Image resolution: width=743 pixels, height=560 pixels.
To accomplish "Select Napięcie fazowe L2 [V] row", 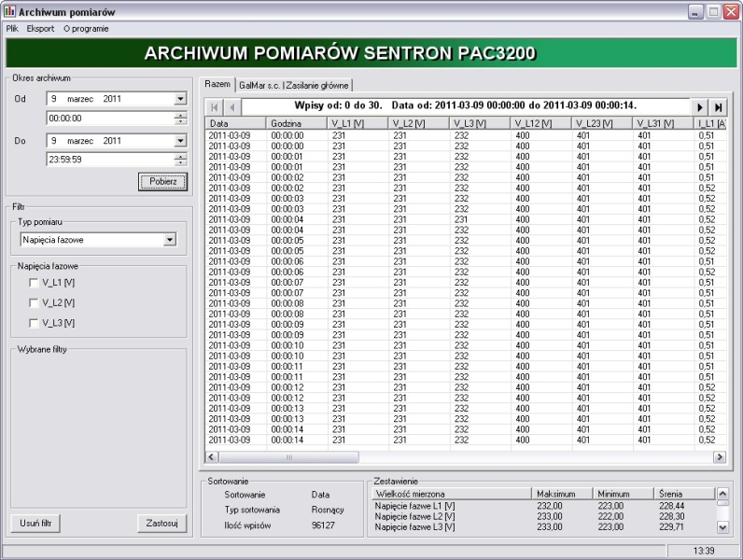I will [x=543, y=516].
